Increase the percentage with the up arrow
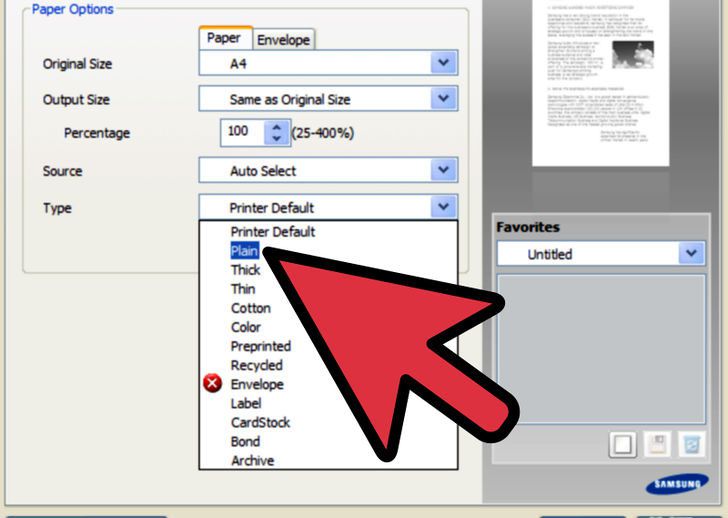Viewport: 728px width, 518px height. [x=275, y=126]
